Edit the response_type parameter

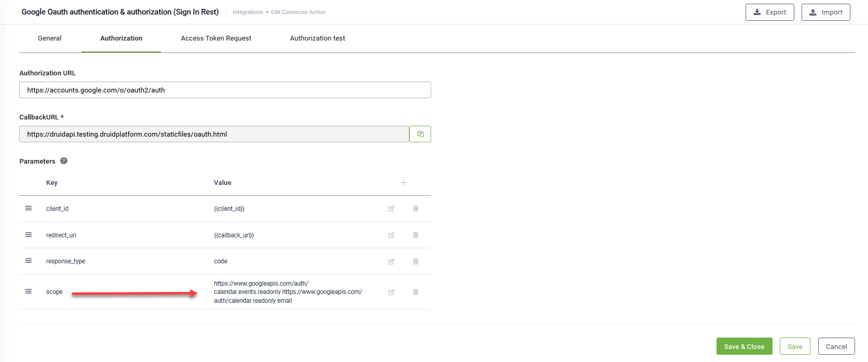point(391,261)
